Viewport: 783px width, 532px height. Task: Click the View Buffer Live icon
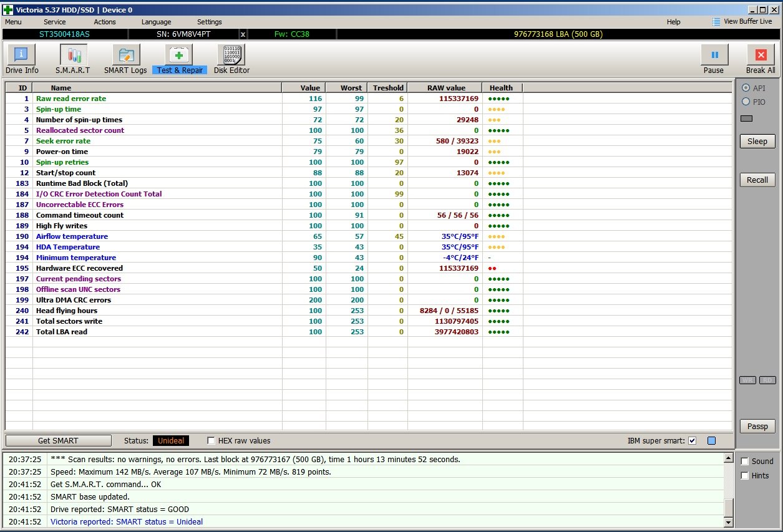[716, 22]
